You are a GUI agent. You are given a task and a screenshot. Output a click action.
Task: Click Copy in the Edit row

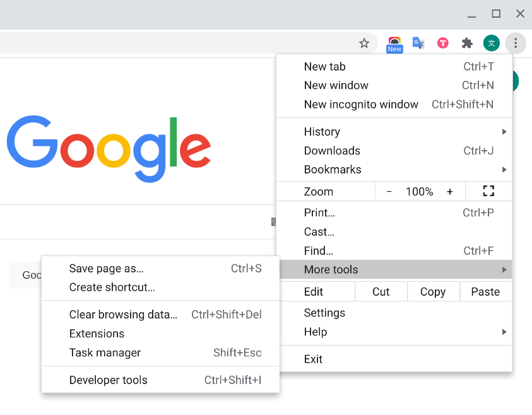[x=434, y=291]
